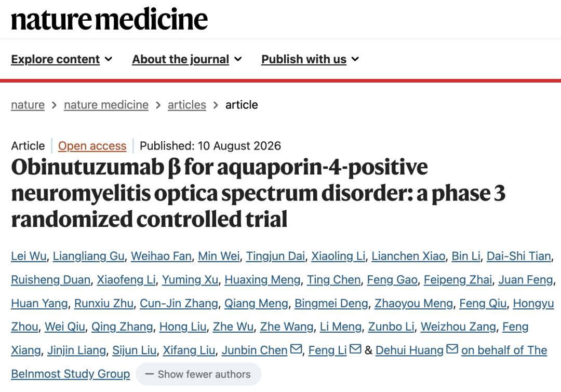Click the envelope icon next to Feng Li
Image resolution: width=561 pixels, height=392 pixels.
coord(355,349)
